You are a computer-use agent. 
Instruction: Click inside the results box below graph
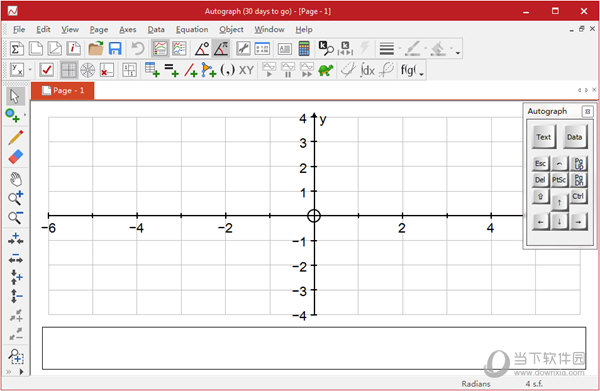coord(314,348)
